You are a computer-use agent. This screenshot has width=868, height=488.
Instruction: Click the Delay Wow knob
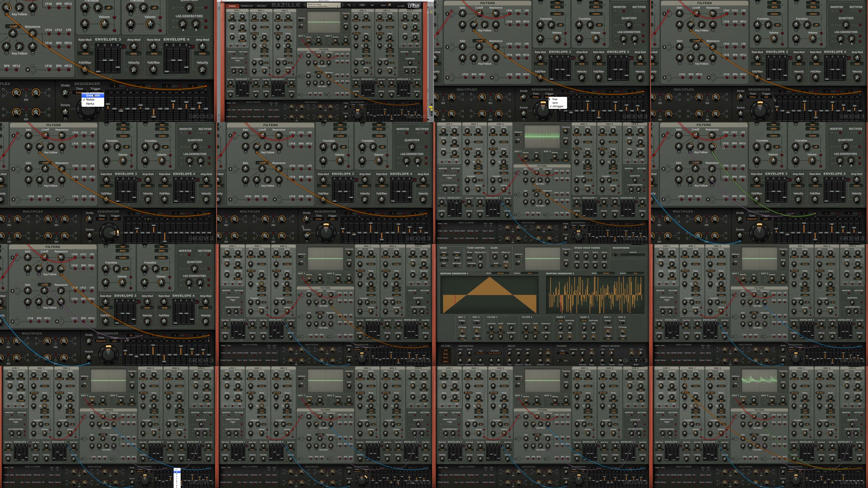(x=510, y=360)
